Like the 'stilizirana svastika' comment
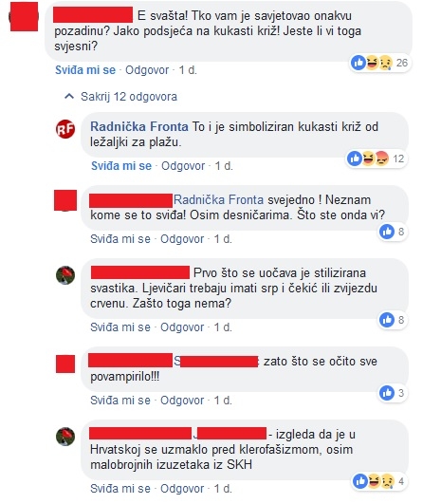 point(120,327)
